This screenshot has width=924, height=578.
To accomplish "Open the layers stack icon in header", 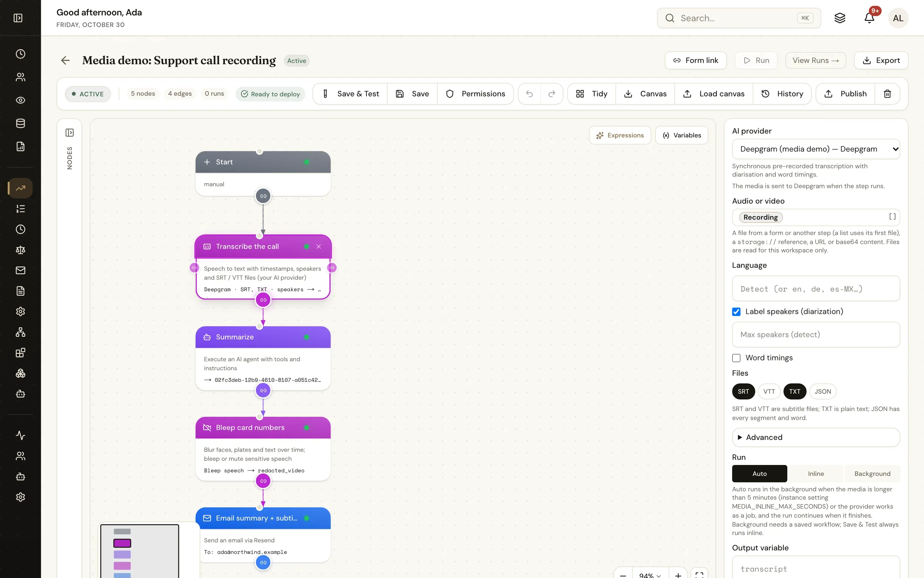I will pyautogui.click(x=840, y=18).
